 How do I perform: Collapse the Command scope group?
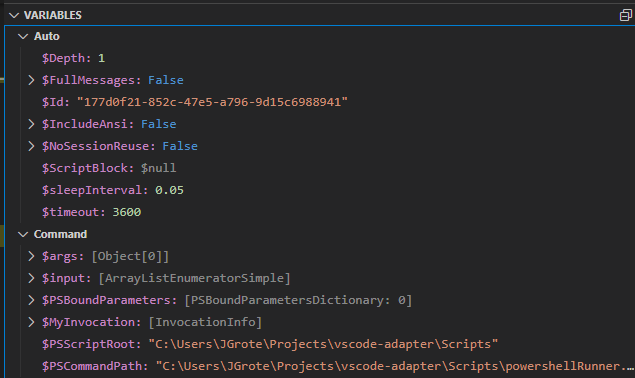pos(23,235)
